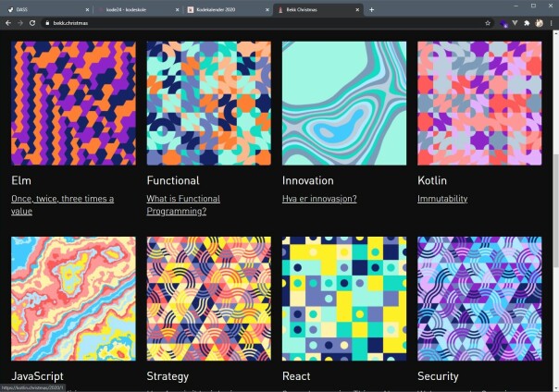Image resolution: width=559 pixels, height=392 pixels.
Task: Click the Functional calendar heading
Action: pos(173,180)
